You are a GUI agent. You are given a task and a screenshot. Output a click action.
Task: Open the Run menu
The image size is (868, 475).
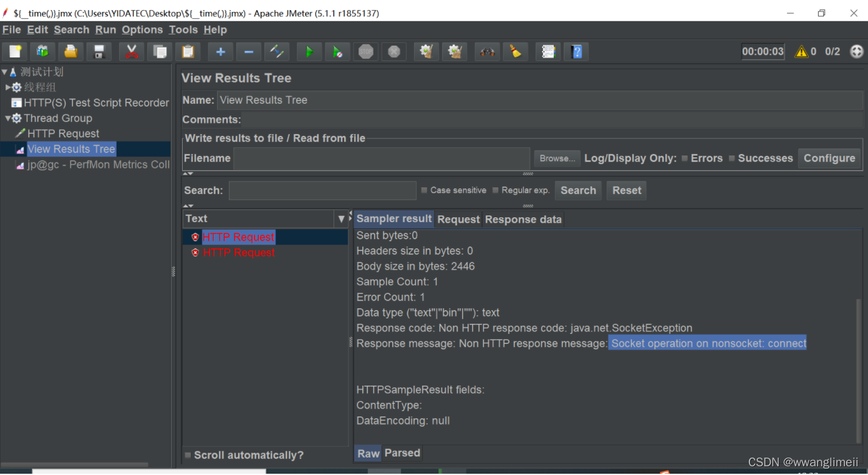105,30
